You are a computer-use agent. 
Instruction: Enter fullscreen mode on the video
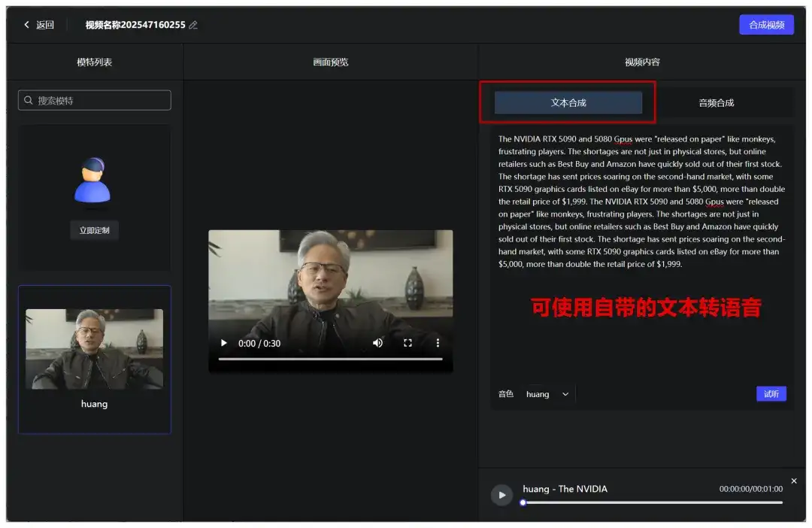(x=408, y=343)
